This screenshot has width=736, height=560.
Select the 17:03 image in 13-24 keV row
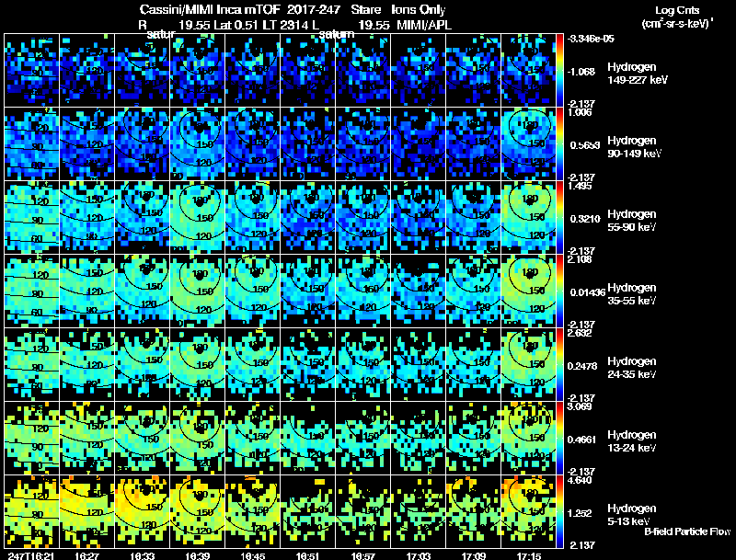(x=419, y=438)
